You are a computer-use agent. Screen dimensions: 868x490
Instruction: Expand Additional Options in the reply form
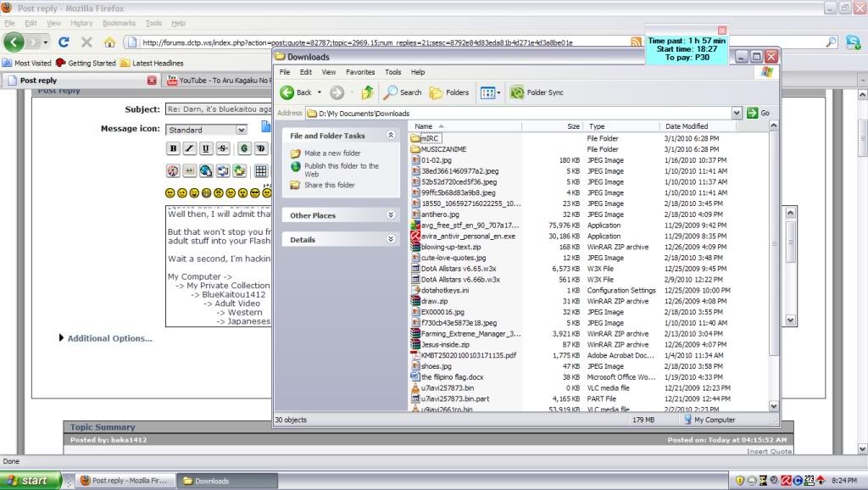106,338
